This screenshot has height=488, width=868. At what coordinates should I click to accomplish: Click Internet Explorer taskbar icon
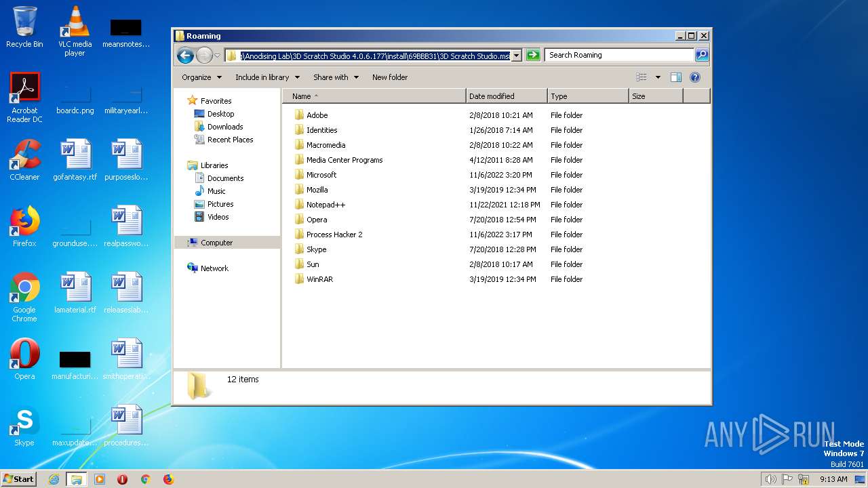[x=54, y=479]
